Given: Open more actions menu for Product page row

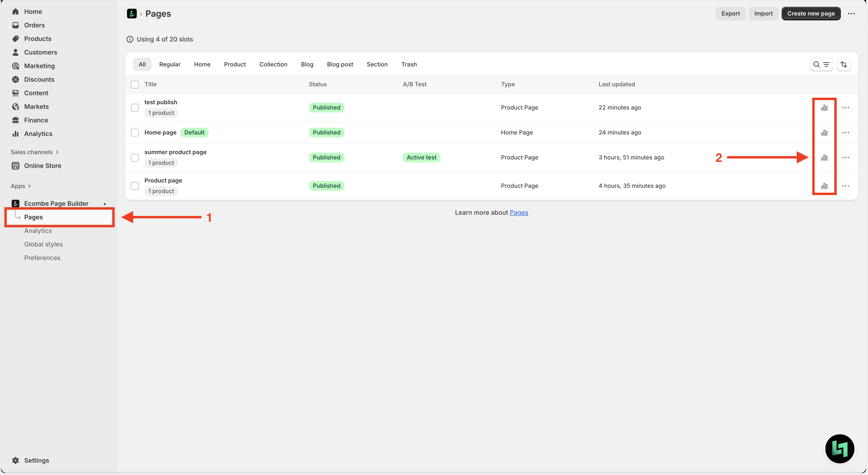Looking at the screenshot, I should (845, 186).
